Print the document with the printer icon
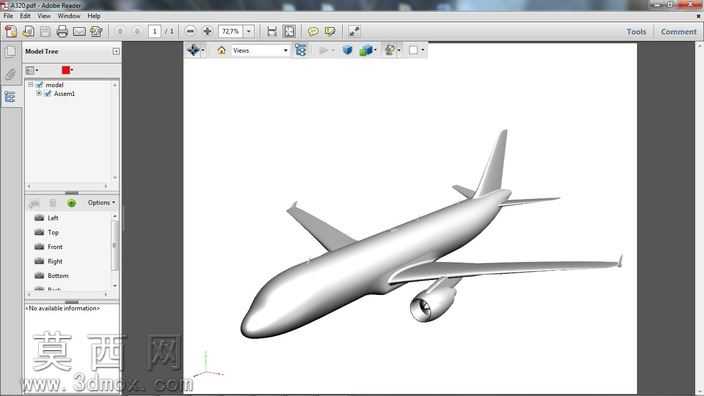The width and height of the screenshot is (704, 396). click(x=62, y=31)
